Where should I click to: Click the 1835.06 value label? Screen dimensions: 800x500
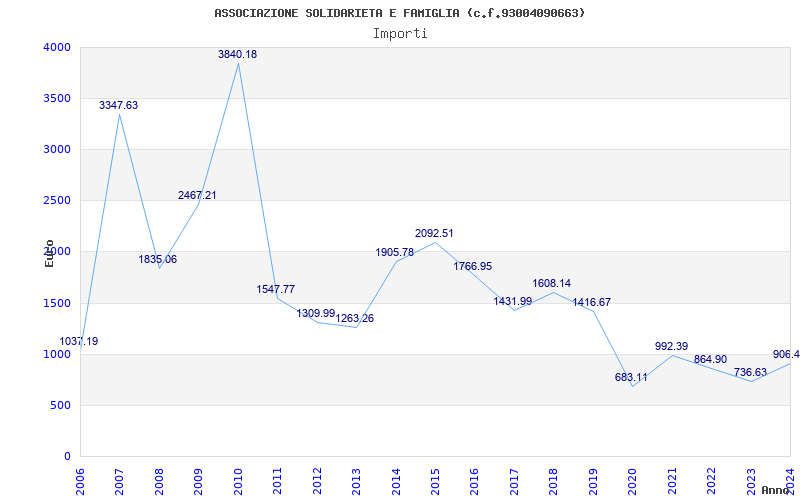click(158, 259)
